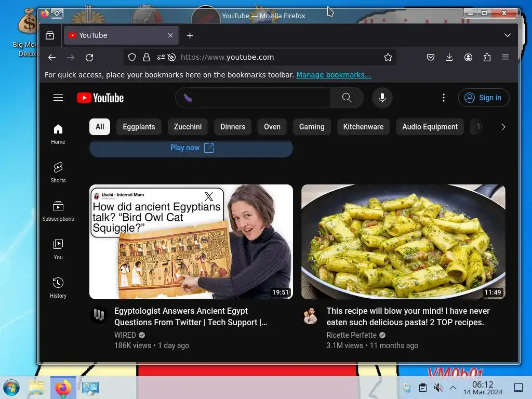Open Shorts in the sidebar
Screen dimensions: 532x399
click(x=58, y=172)
